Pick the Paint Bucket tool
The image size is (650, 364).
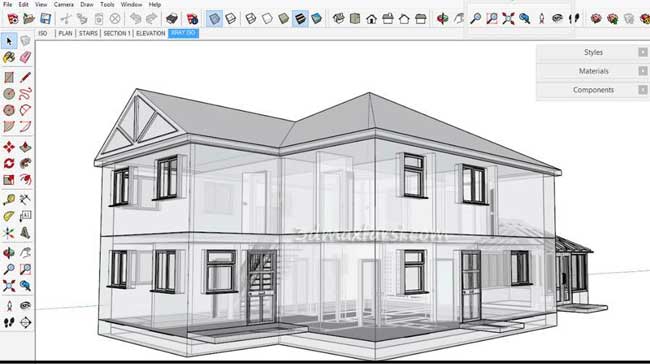point(9,57)
